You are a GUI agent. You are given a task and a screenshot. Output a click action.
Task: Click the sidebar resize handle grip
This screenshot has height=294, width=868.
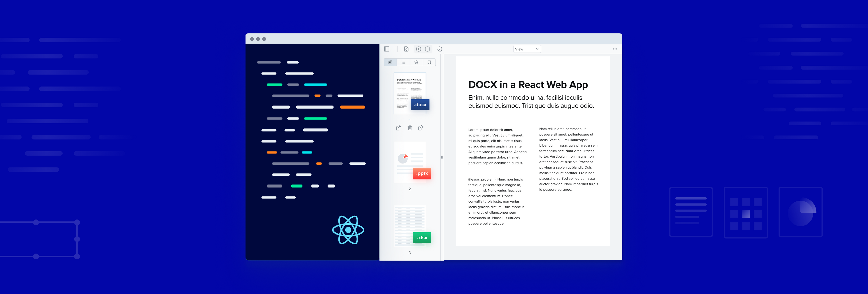[442, 157]
